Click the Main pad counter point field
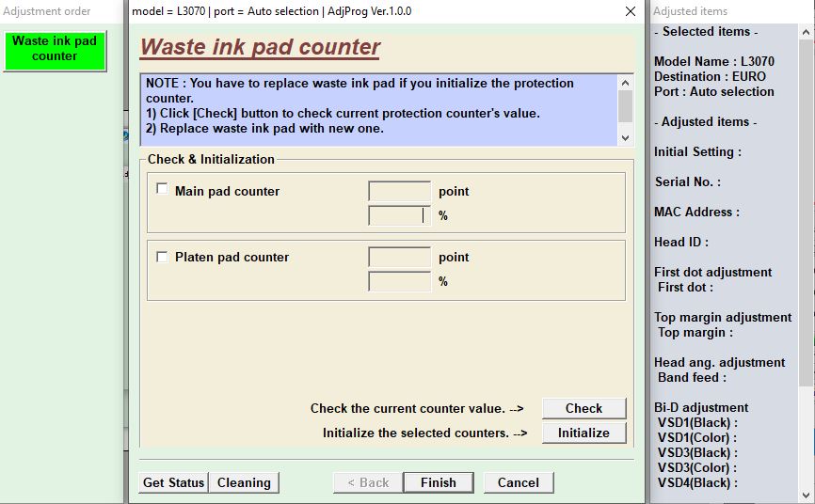 click(x=399, y=192)
